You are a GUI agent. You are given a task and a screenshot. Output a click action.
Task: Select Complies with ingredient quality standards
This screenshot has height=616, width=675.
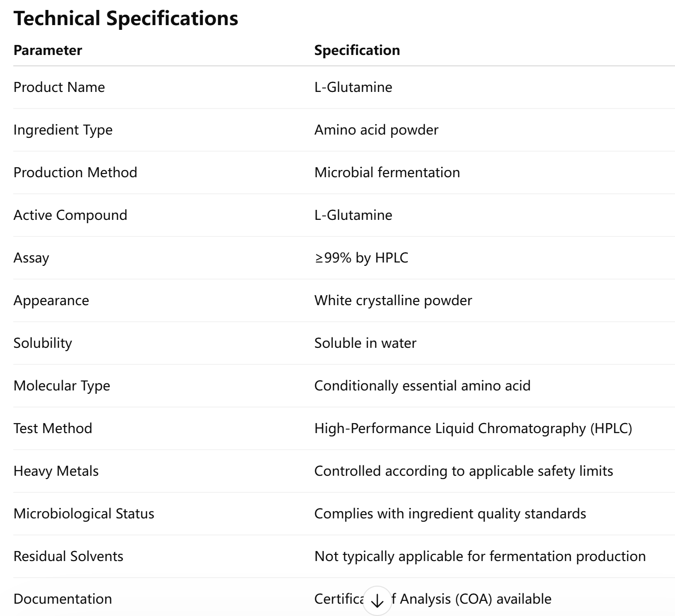[x=450, y=514]
